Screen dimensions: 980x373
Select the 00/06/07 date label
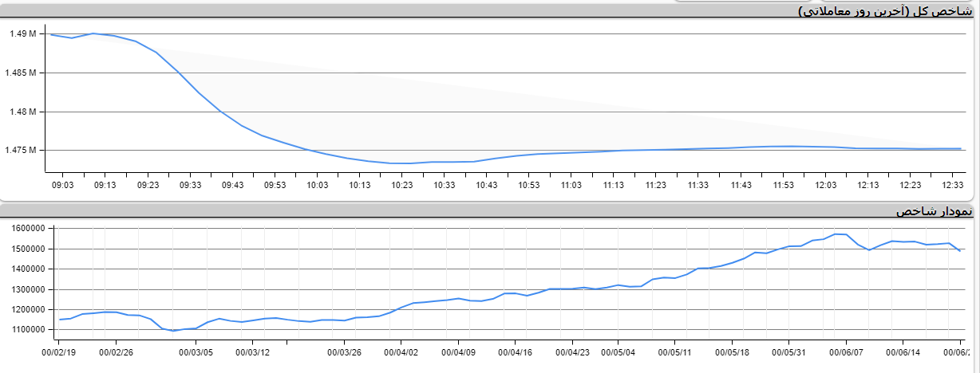pyautogui.click(x=846, y=351)
